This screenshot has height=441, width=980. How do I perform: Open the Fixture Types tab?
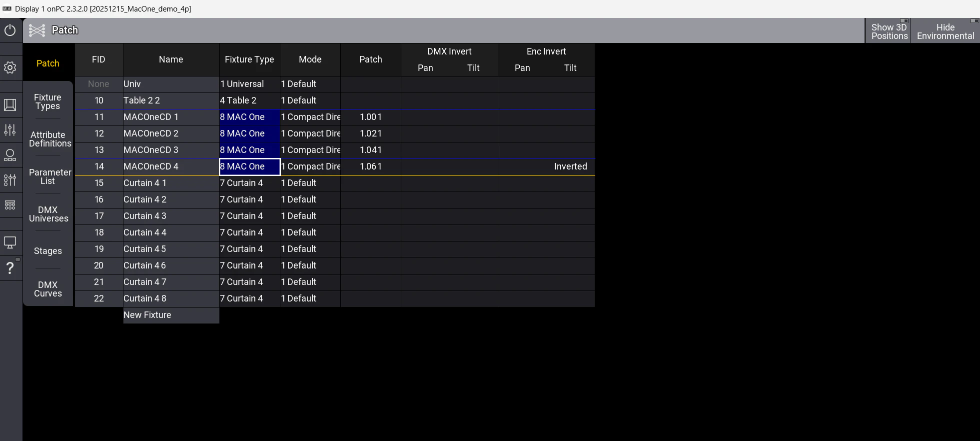point(48,102)
